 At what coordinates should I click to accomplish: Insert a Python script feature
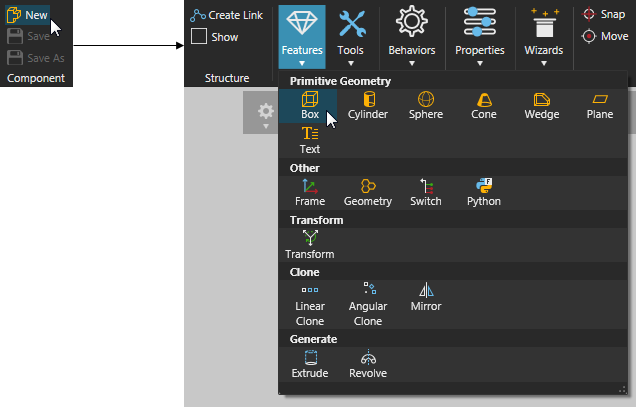click(483, 192)
